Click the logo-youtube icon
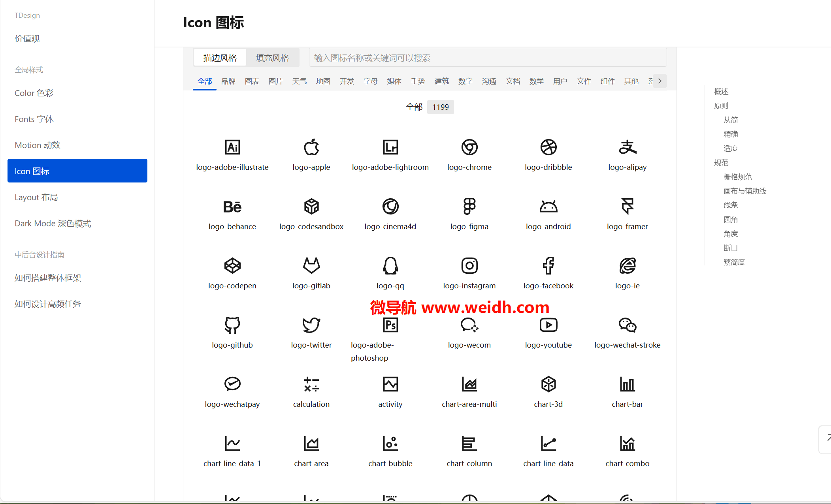831x504 pixels. 548,325
